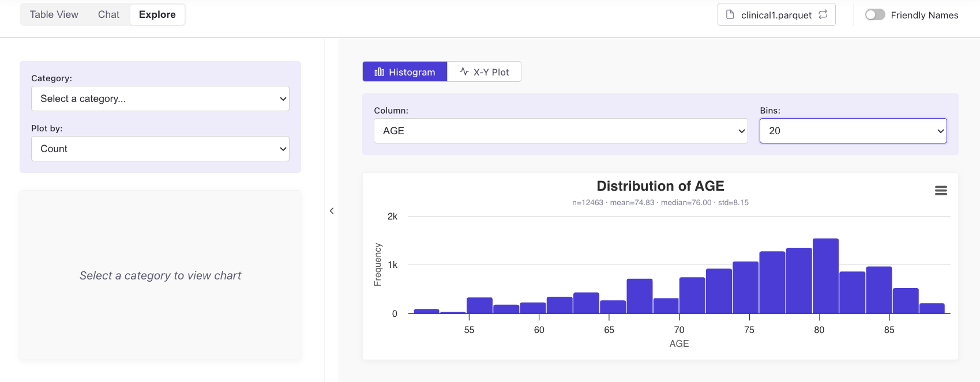Switch to the Chat tab
The image size is (980, 382).
pos(108,14)
